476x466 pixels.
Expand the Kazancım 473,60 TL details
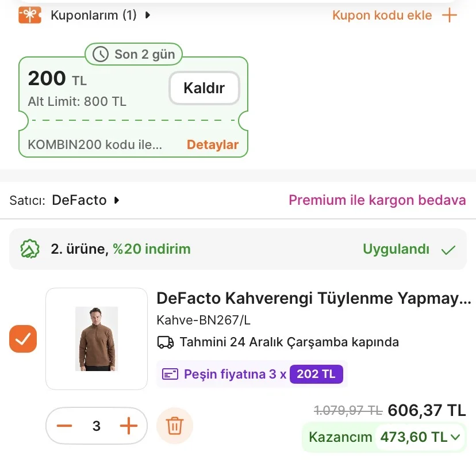coord(455,437)
